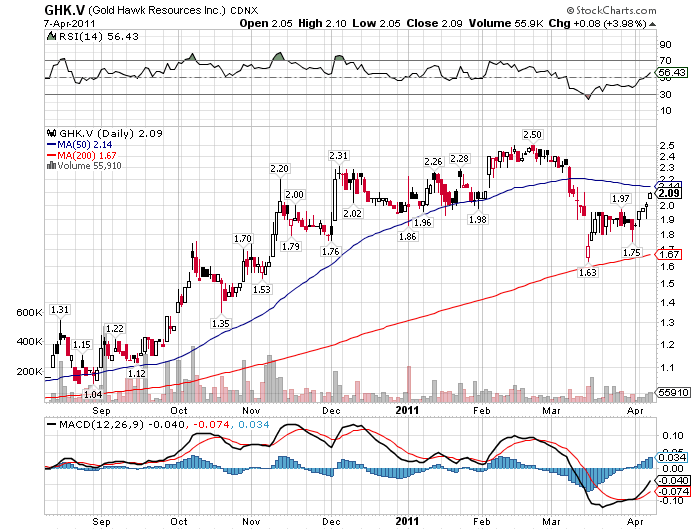The width and height of the screenshot is (700, 530).
Task: Click the -0.040 MACD value tag
Action: 673,480
